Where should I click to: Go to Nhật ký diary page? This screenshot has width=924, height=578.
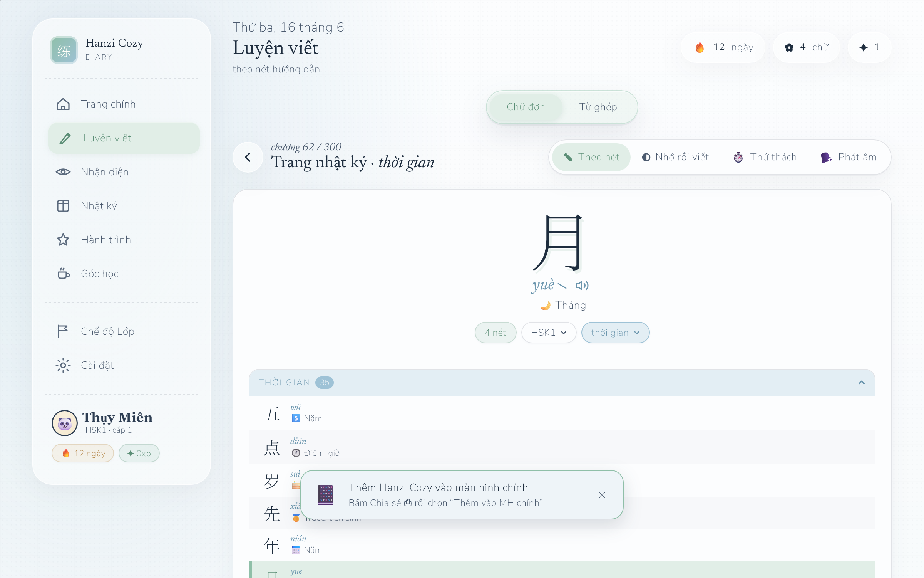click(124, 206)
